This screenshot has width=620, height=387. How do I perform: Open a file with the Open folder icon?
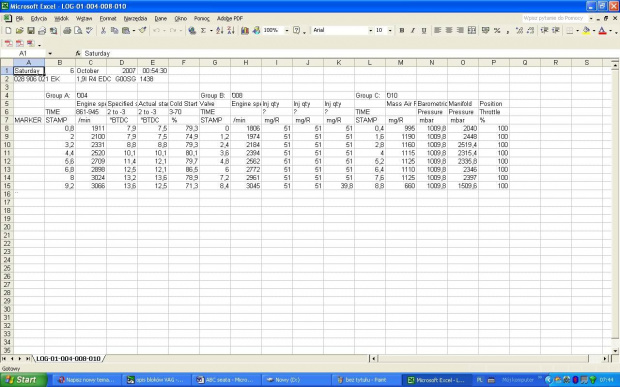[x=19, y=30]
